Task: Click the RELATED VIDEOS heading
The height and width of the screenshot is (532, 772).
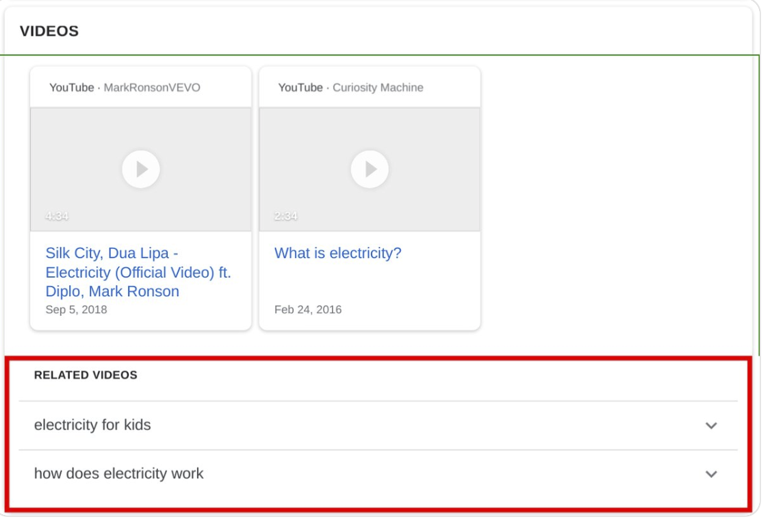Action: click(86, 375)
